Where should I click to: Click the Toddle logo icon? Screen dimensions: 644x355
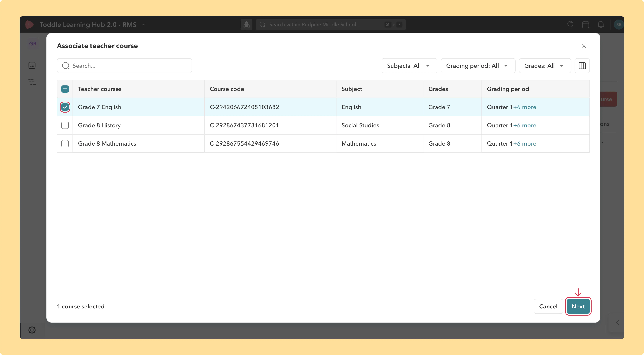(x=29, y=24)
